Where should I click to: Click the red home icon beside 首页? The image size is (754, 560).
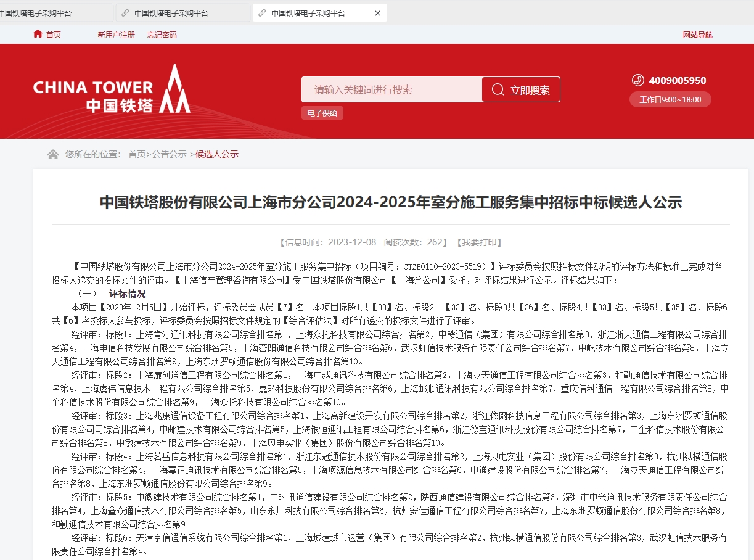click(38, 34)
